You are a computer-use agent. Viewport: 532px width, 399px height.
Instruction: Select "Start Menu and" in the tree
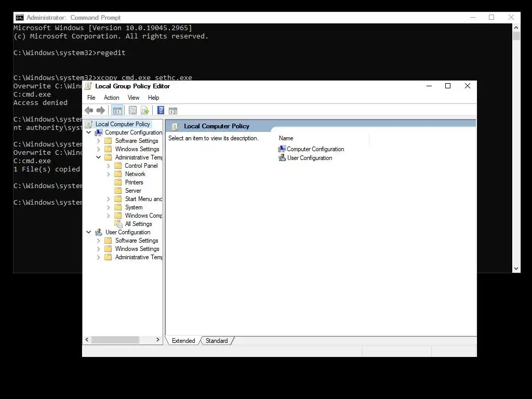click(x=143, y=199)
